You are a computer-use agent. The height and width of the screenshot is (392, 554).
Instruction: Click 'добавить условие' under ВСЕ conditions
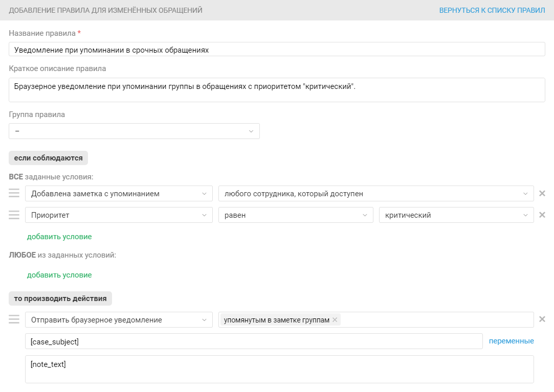(59, 237)
